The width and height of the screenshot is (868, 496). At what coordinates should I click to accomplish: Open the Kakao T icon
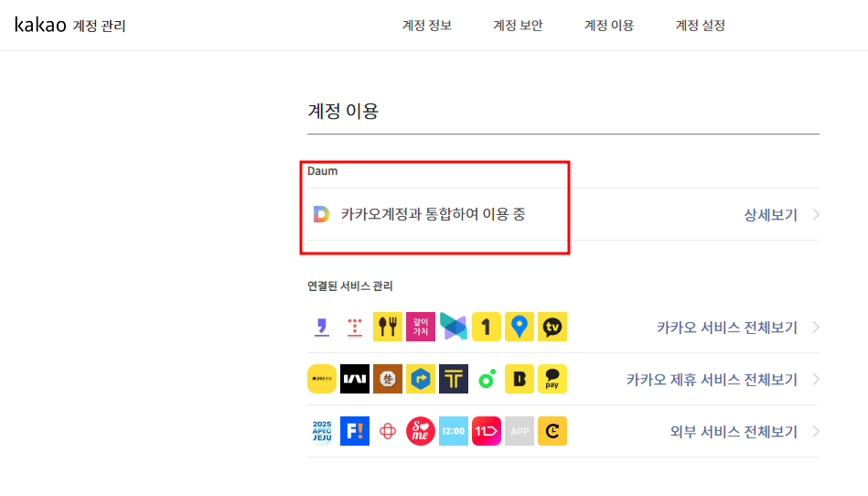(454, 379)
